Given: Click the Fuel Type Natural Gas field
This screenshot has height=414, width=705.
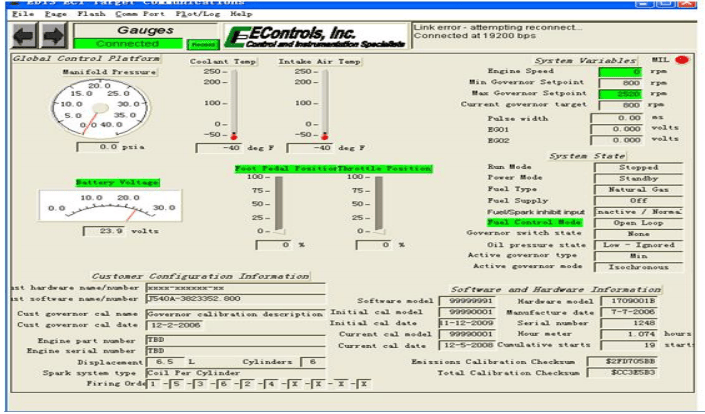Looking at the screenshot, I should pos(638,190).
